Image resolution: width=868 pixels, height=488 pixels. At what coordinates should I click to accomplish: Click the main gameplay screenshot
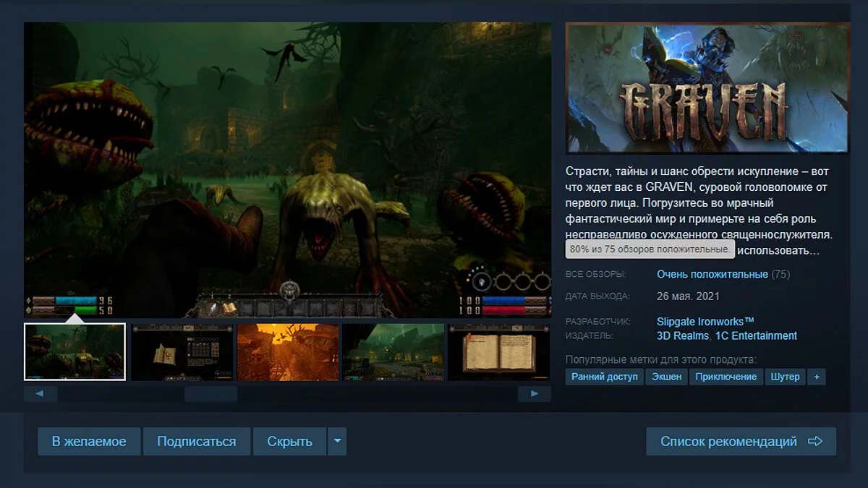click(287, 170)
